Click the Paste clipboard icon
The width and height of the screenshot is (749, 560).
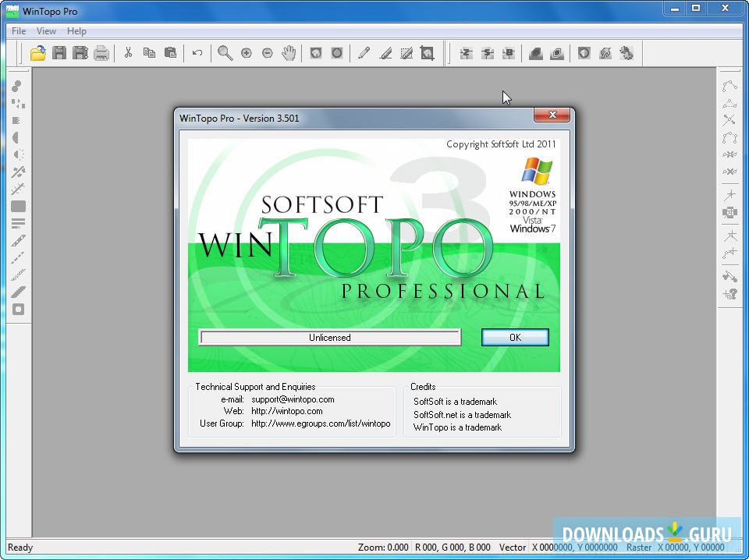point(171,52)
